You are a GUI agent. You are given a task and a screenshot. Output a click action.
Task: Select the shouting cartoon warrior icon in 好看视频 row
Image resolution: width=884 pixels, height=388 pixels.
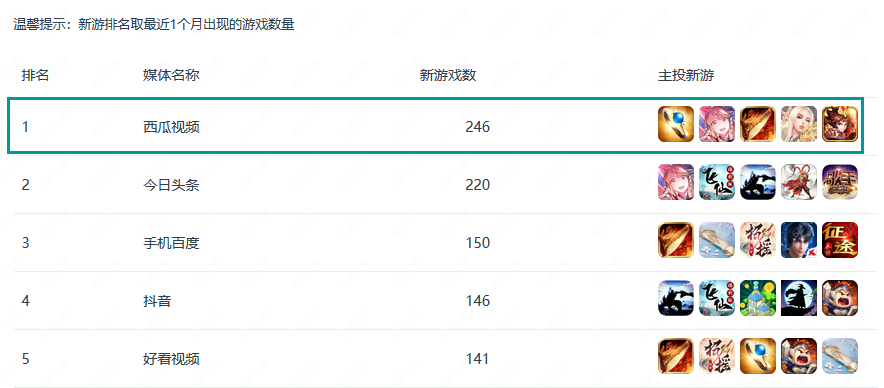click(x=799, y=356)
